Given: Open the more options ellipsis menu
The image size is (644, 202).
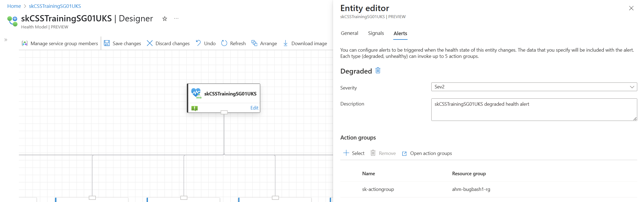Looking at the screenshot, I should (176, 19).
